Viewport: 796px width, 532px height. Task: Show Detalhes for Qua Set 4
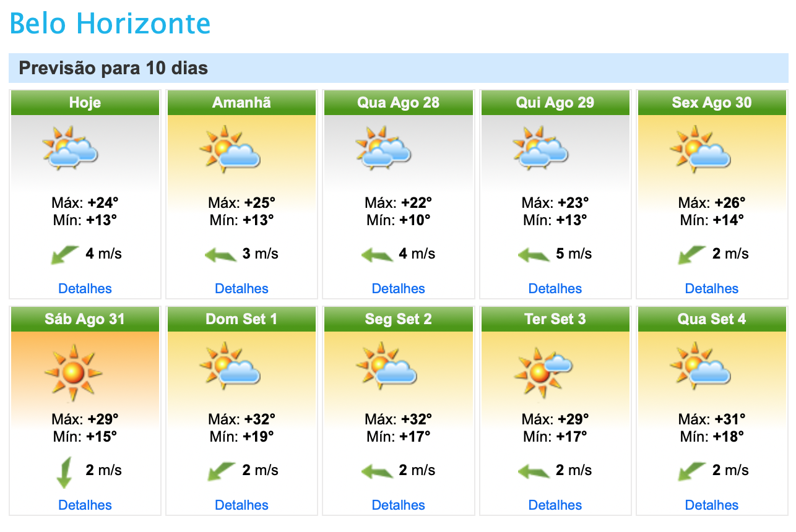click(x=712, y=505)
